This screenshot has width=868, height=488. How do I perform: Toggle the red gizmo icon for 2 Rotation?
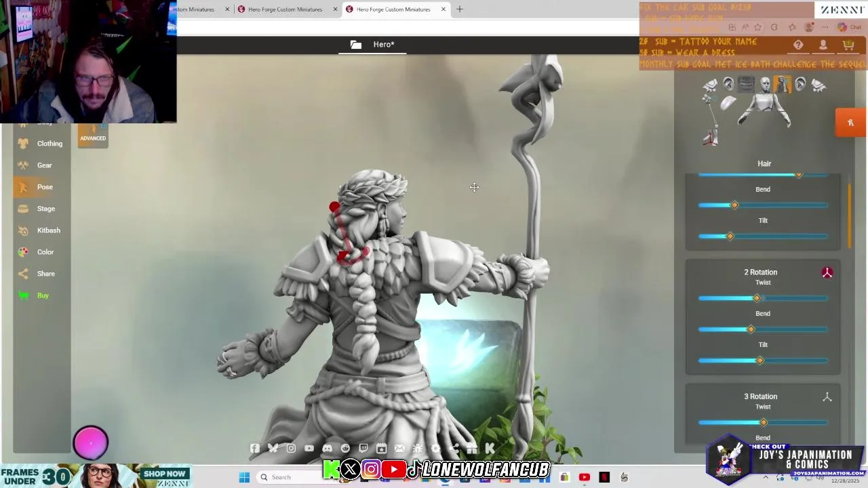(x=827, y=272)
